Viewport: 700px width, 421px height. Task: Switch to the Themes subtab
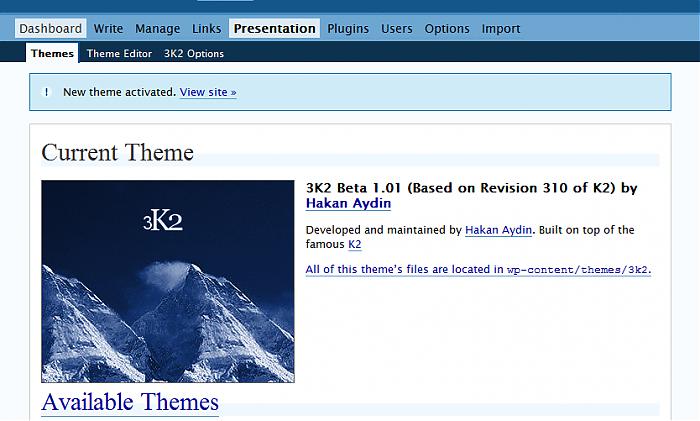tap(52, 53)
